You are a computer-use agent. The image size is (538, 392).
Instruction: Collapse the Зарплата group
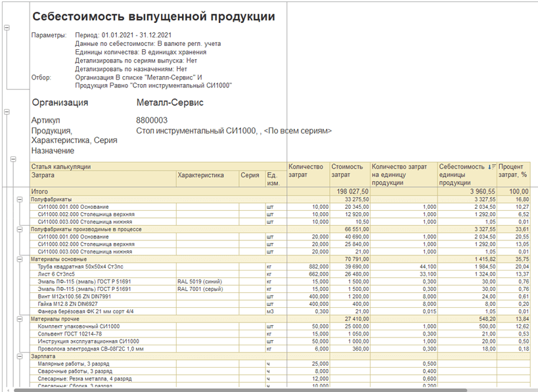(20, 356)
